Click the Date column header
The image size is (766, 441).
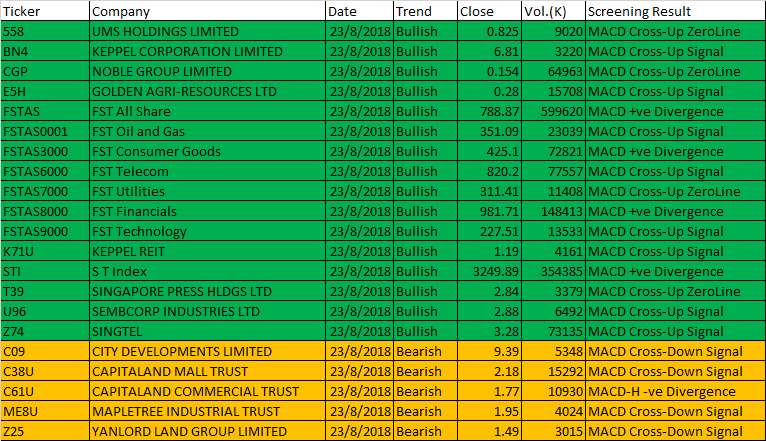click(x=360, y=11)
